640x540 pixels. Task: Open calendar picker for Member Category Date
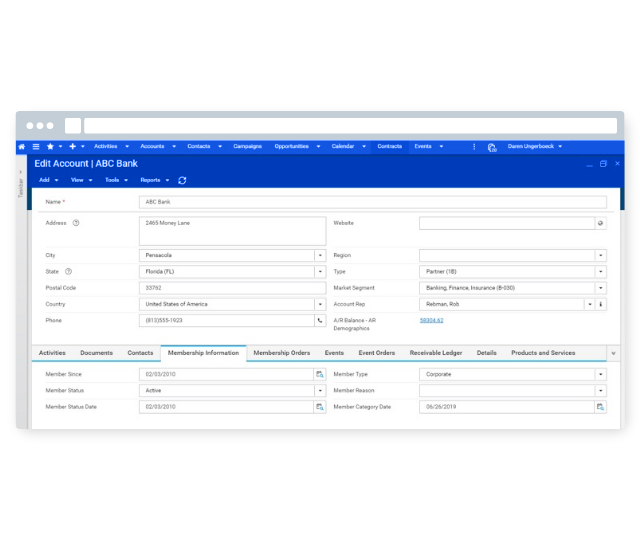pyautogui.click(x=601, y=407)
